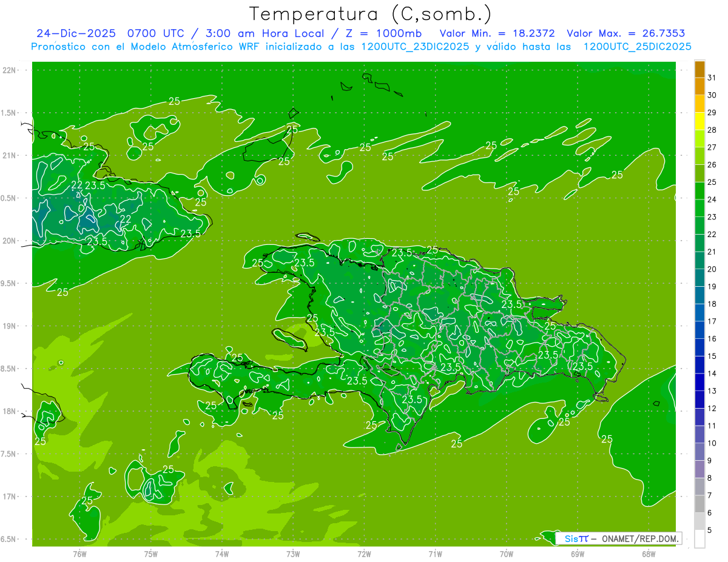This screenshot has width=728, height=562.
Task: Pick the white swatch at the legend bottom
Action: (x=699, y=539)
